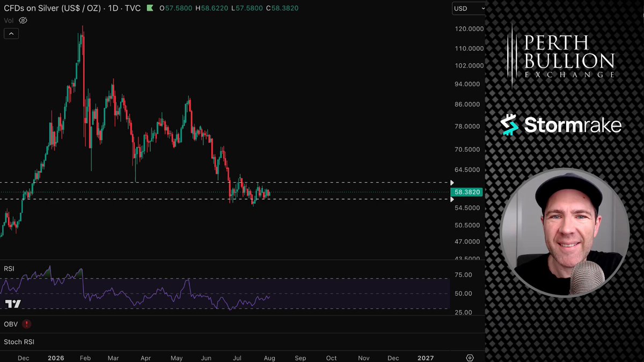Viewport: 644px width, 362px height.
Task: Click the 2027 label on time axis
Action: pyautogui.click(x=426, y=358)
